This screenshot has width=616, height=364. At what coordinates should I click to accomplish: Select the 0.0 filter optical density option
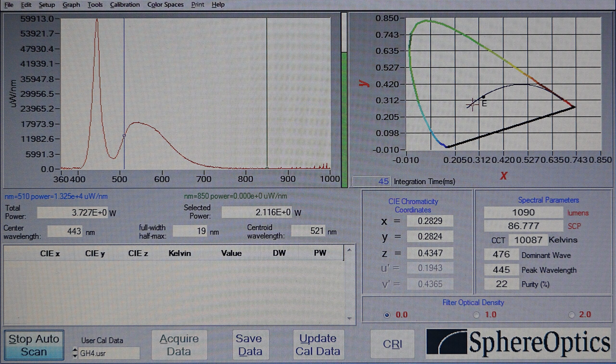coord(387,315)
